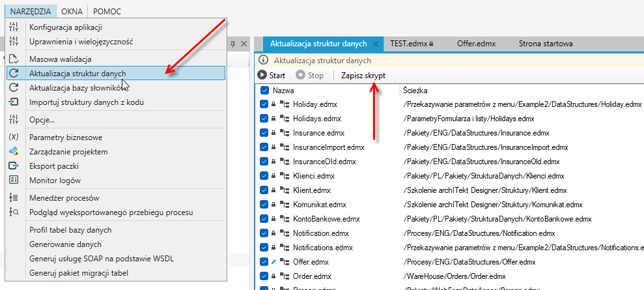This screenshot has height=290, width=644.
Task: Click the lock icon of Order.edmx row
Action: pos(273,276)
